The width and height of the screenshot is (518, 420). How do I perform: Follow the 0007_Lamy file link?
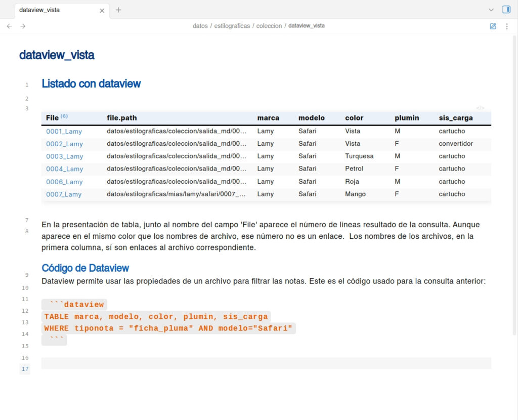(x=64, y=194)
